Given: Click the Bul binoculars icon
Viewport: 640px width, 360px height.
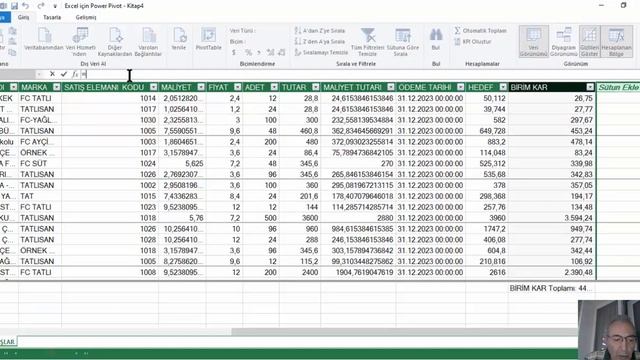Looking at the screenshot, I should click(x=436, y=40).
